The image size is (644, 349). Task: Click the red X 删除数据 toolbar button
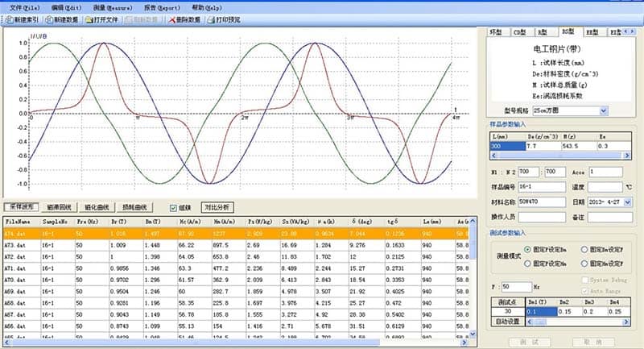(184, 19)
